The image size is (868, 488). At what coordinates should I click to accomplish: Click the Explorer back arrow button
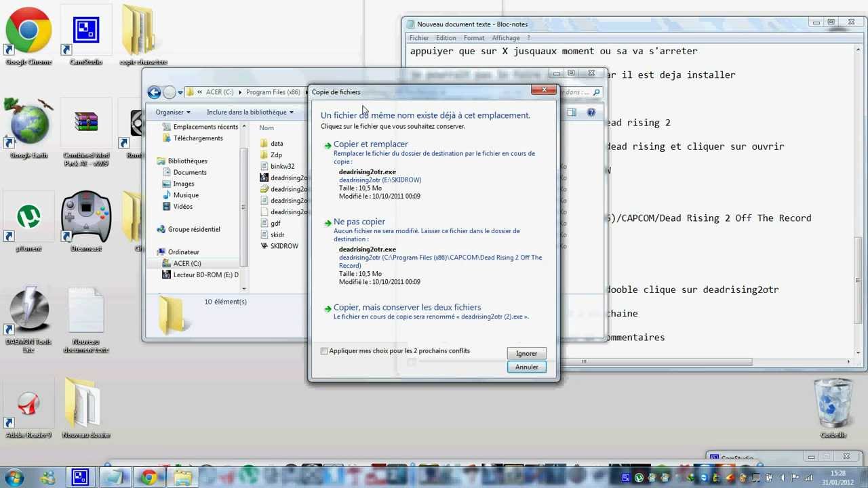(154, 92)
